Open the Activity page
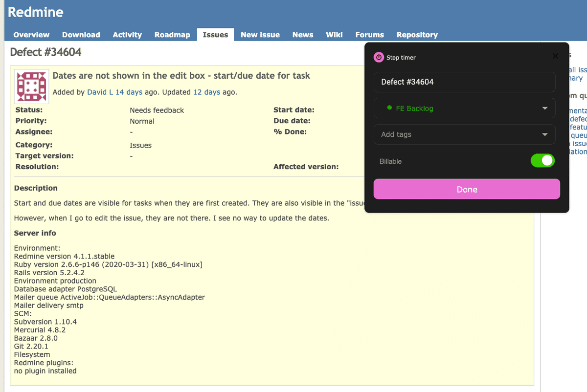The image size is (587, 392). click(127, 35)
